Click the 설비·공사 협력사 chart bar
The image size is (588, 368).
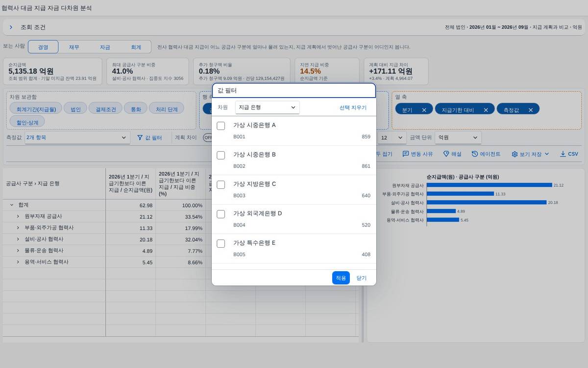pyautogui.click(x=486, y=202)
